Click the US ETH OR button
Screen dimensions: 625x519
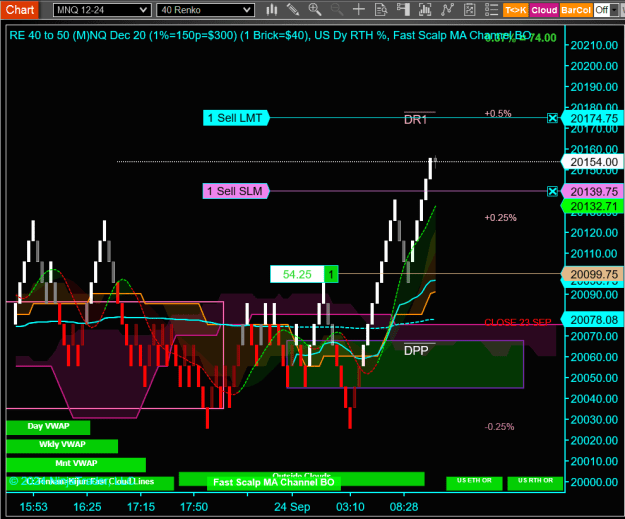pyautogui.click(x=474, y=483)
